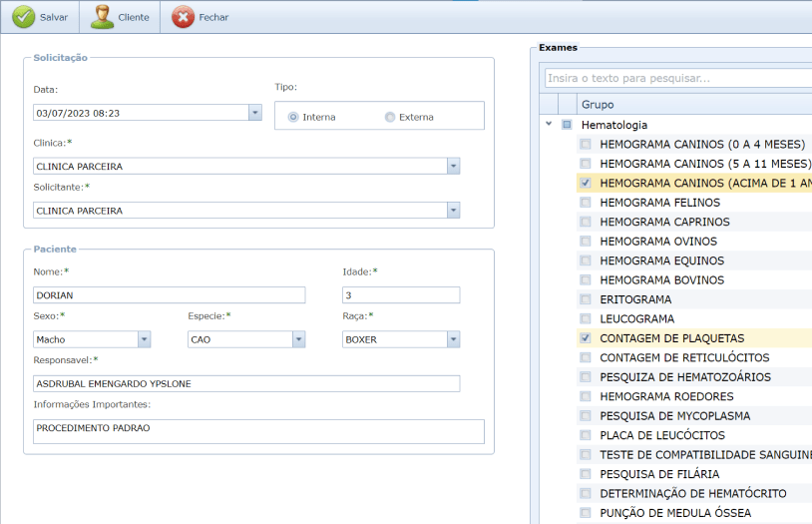Uncheck CONTAGEM DE PLAQUETAS checkbox
812x524 pixels.
(x=586, y=338)
